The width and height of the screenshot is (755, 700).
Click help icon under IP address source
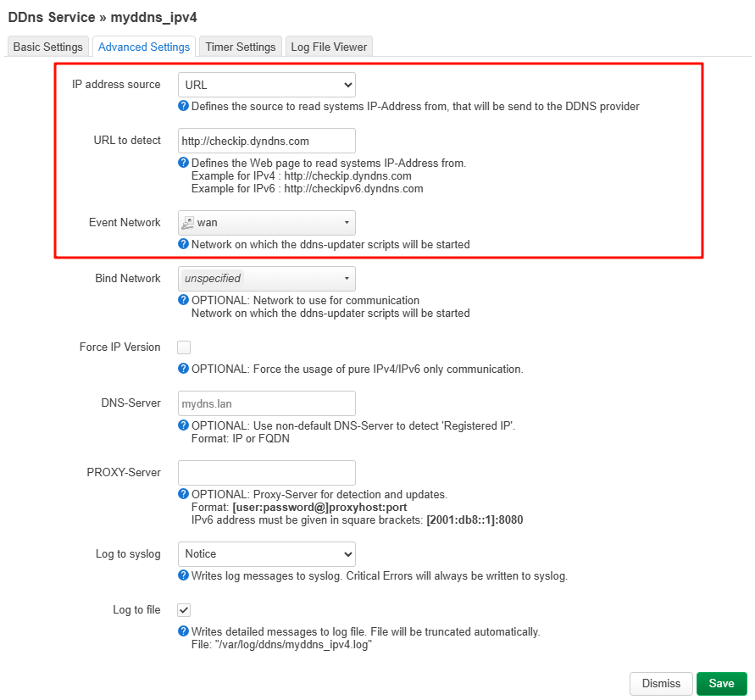183,107
